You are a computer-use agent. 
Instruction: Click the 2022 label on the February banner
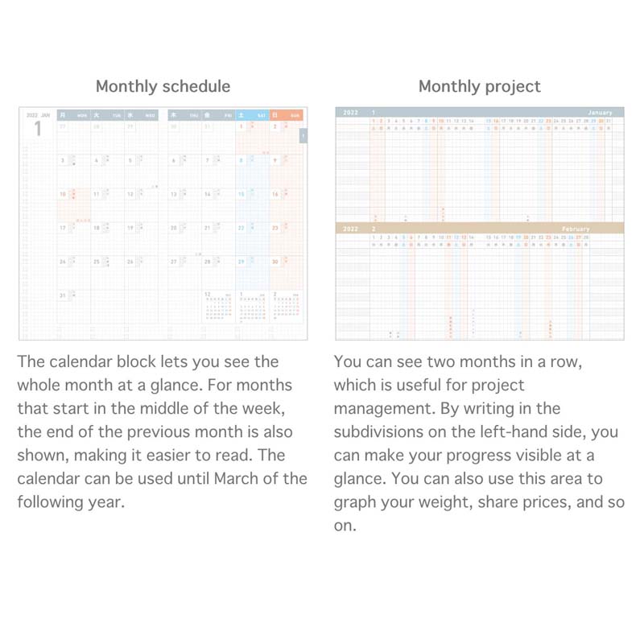pos(351,229)
